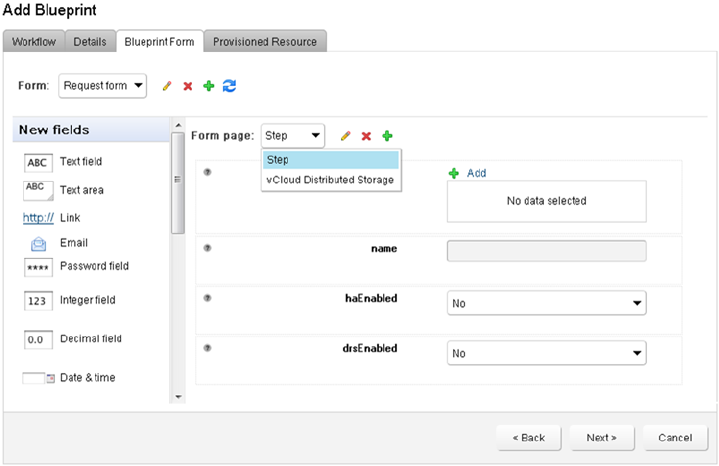Switch to the Workflow tab

point(35,41)
